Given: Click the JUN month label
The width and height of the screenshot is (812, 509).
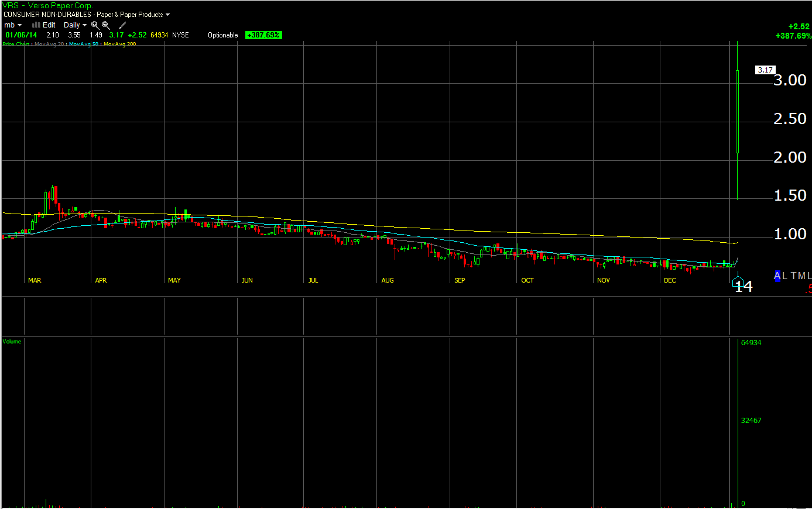Looking at the screenshot, I should (x=247, y=281).
